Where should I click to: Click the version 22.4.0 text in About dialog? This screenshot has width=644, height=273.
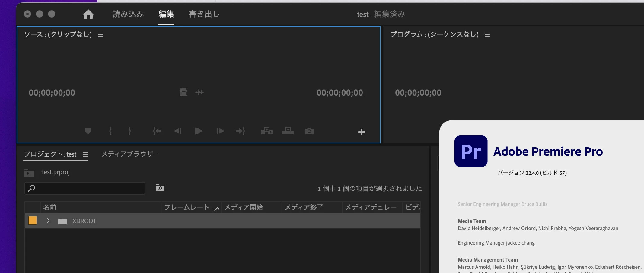coord(532,173)
